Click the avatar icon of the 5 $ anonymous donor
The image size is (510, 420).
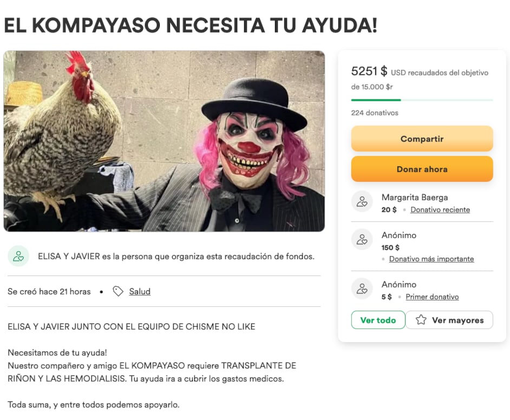[x=362, y=288]
